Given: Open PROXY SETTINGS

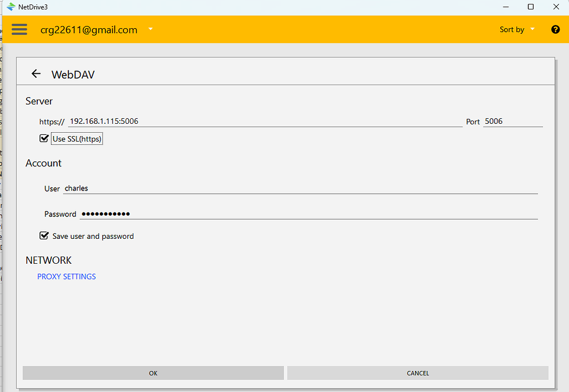Looking at the screenshot, I should [x=66, y=276].
